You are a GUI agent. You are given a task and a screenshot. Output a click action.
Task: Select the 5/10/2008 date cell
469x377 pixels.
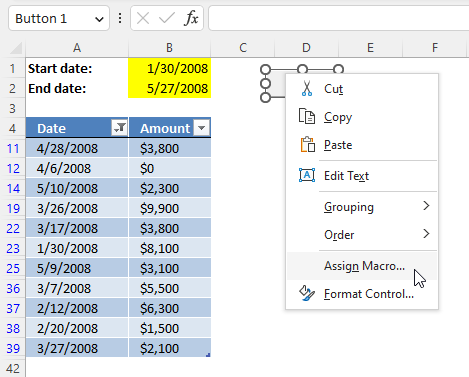(77, 188)
